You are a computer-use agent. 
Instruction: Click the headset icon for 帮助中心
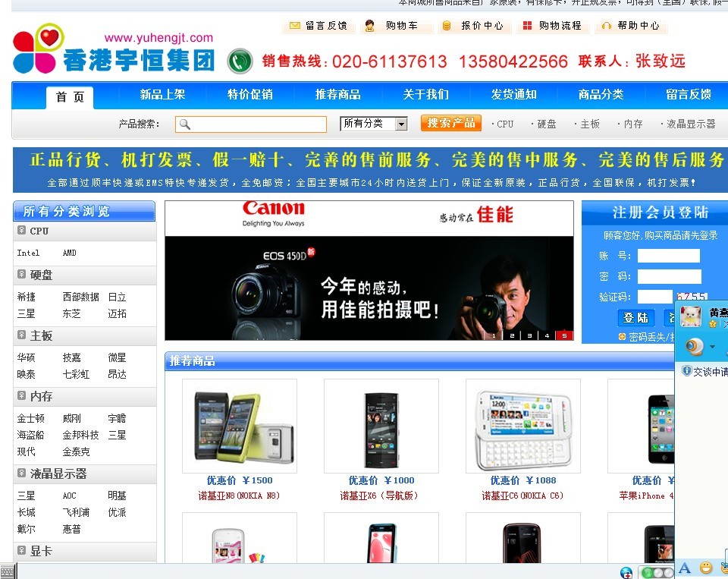[x=606, y=26]
